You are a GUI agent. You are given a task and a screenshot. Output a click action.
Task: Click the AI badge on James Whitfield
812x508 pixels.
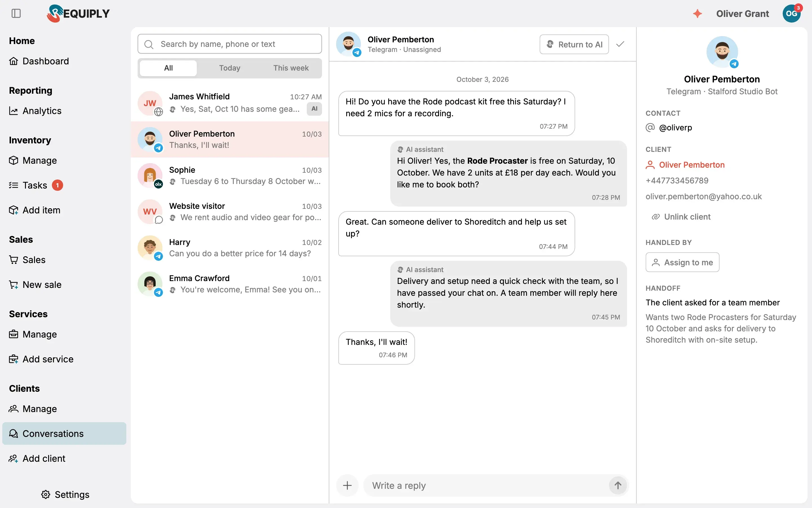click(314, 109)
